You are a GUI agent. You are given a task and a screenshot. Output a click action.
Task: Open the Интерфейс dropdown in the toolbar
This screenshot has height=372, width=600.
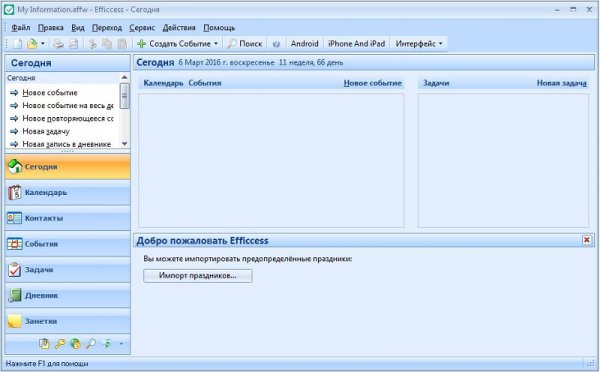click(x=419, y=44)
